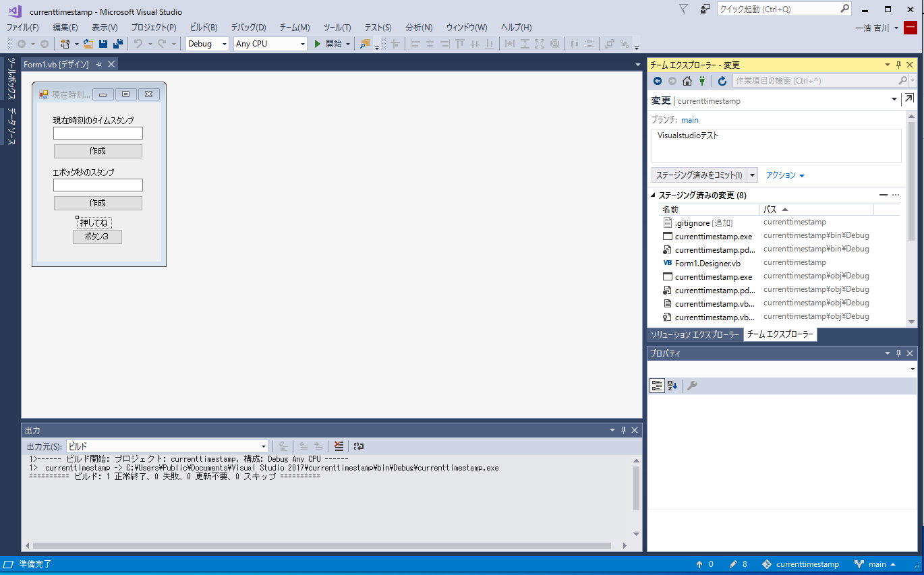Screen dimensions: 924x575
Task: Click the commit message text box
Action: (776, 146)
